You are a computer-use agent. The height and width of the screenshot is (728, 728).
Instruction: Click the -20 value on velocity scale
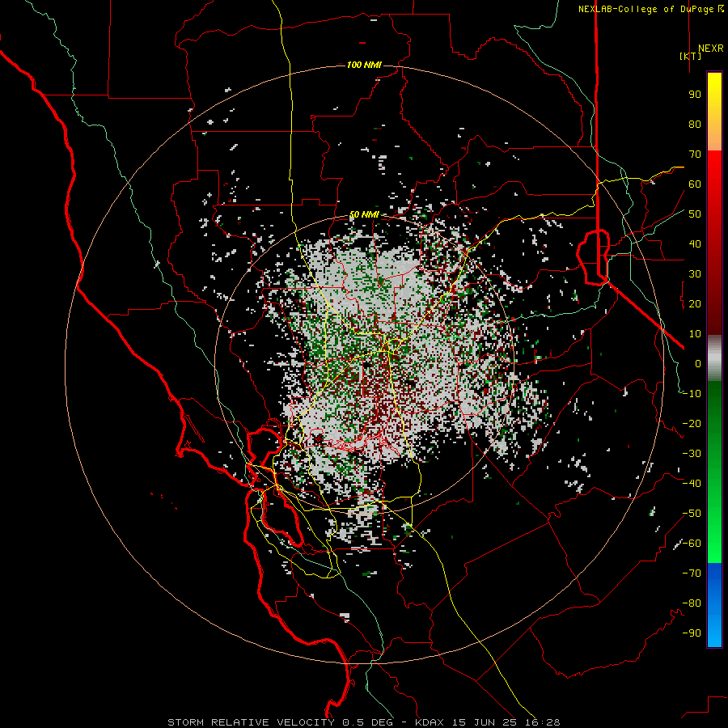[x=692, y=424]
